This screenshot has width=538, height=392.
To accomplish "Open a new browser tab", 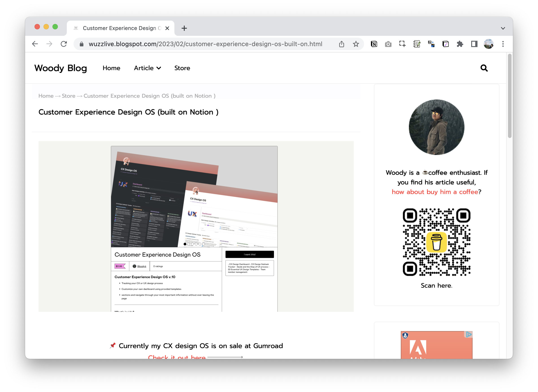I will [184, 28].
